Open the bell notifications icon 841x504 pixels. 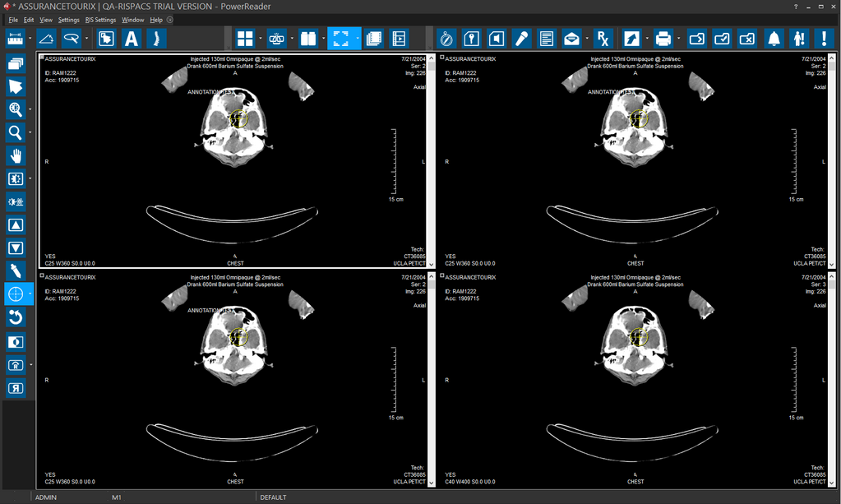(774, 39)
